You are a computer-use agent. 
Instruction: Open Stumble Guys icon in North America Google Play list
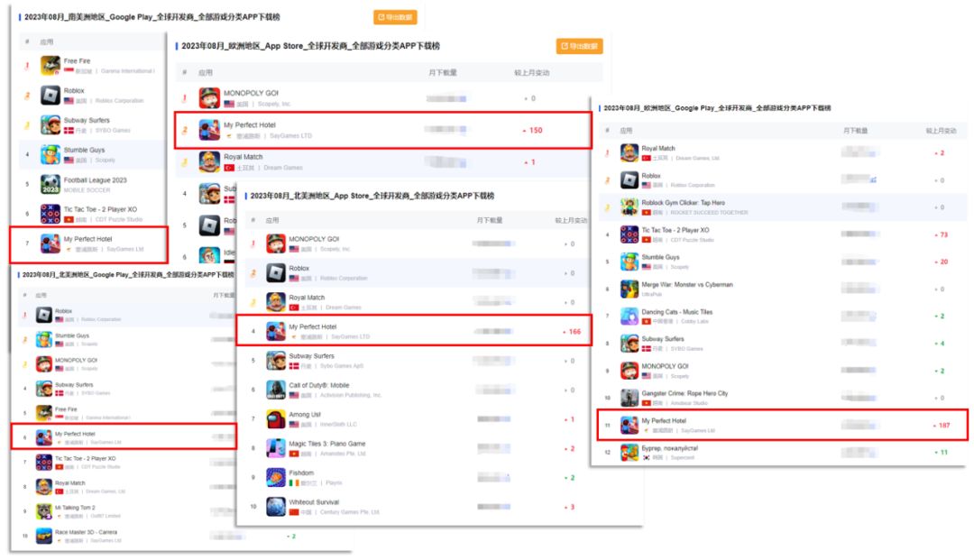[43, 339]
